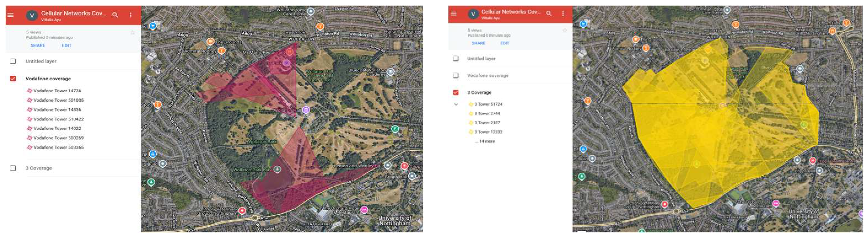Click the V account avatar in the left panel
Viewport: 868px width, 239px height.
(x=32, y=15)
